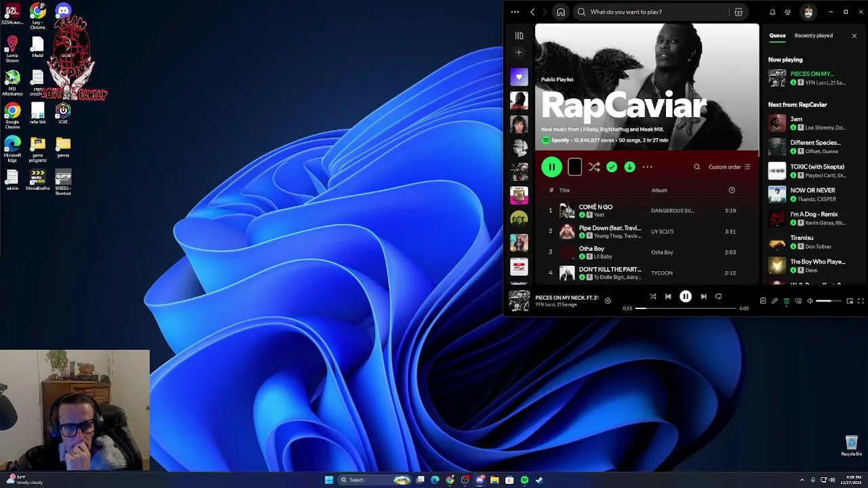Click the song progress bar
868x488 pixels.
[686, 308]
